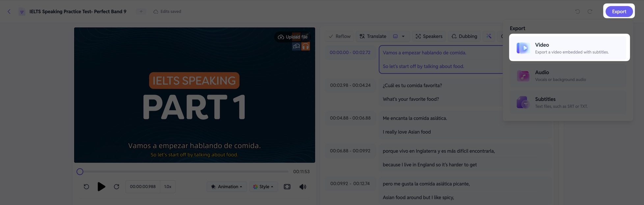Click the video progress slider handle
644x205 pixels.
coord(80,171)
